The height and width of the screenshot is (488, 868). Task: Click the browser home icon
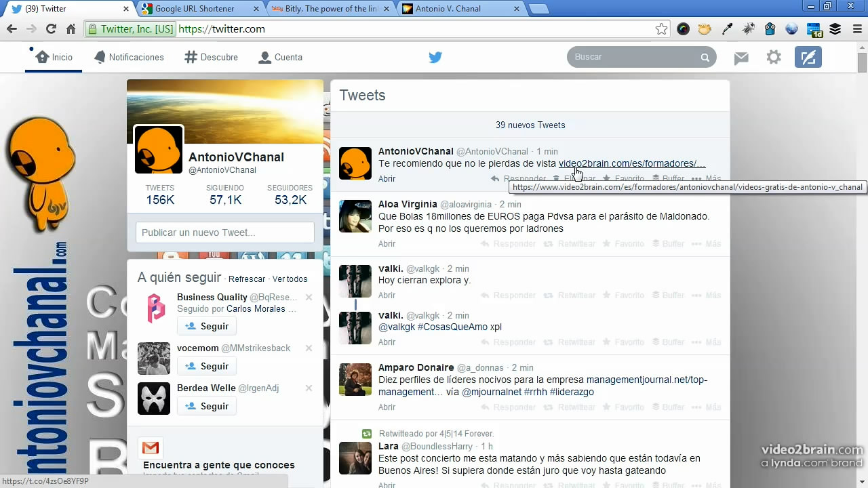click(x=71, y=29)
